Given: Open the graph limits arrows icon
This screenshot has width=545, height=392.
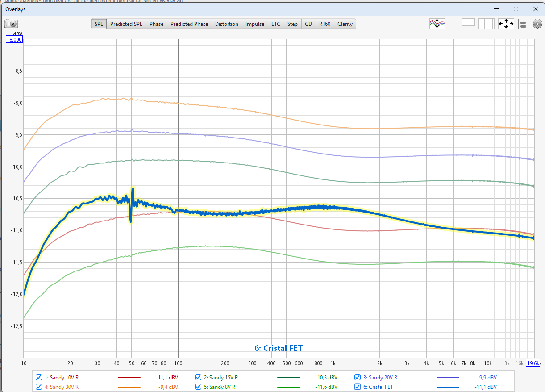Looking at the screenshot, I should tap(506, 24).
